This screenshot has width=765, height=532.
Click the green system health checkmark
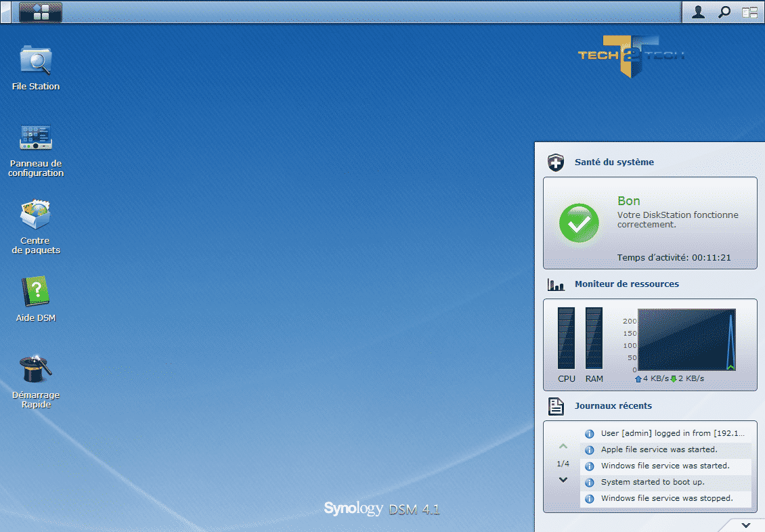(x=579, y=223)
